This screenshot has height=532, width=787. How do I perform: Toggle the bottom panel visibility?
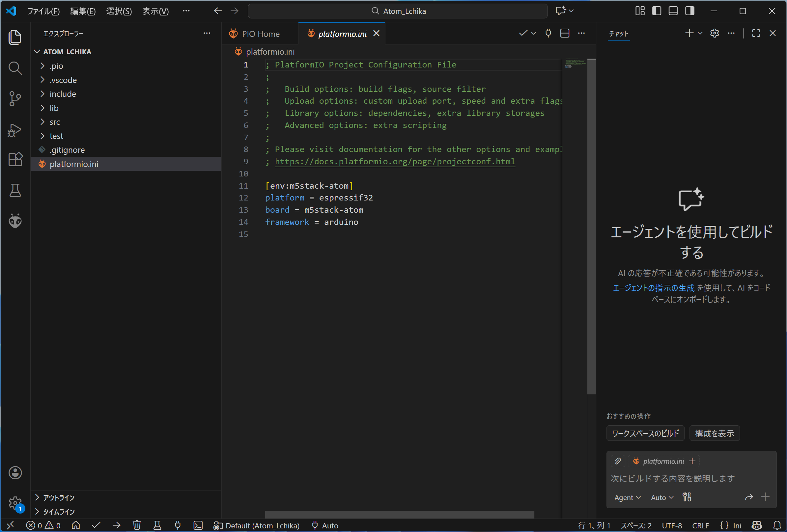[x=673, y=11]
